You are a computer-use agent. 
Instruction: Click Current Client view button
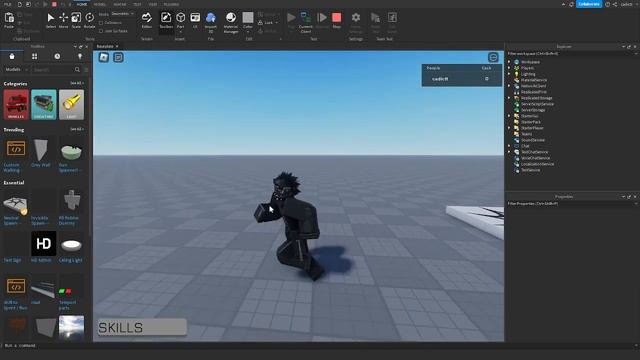pyautogui.click(x=306, y=22)
